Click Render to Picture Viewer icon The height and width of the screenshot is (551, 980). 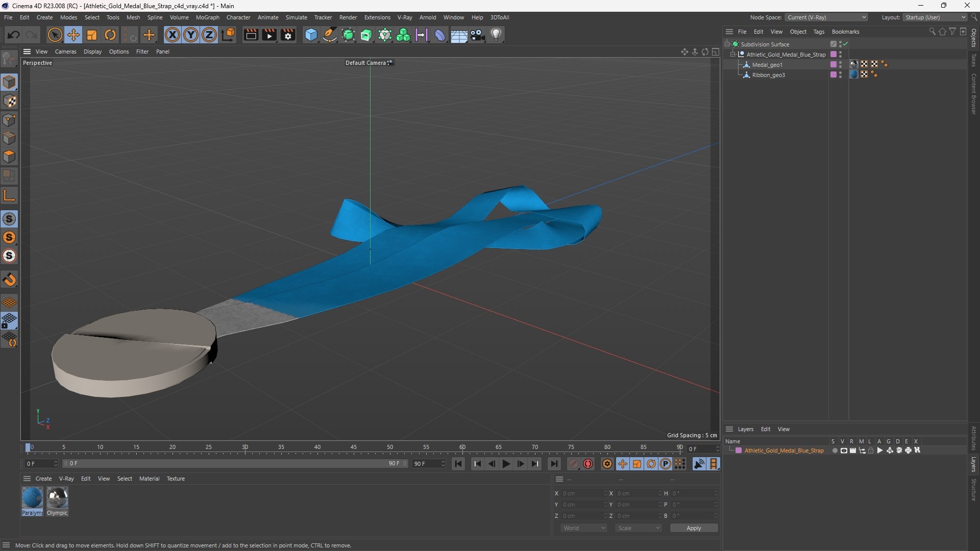point(269,35)
